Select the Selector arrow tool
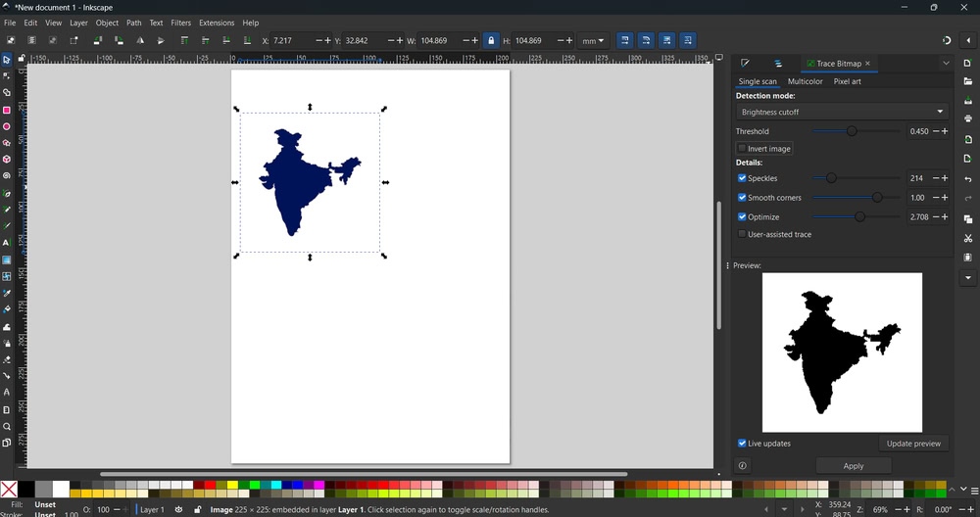980x517 pixels. click(x=6, y=60)
